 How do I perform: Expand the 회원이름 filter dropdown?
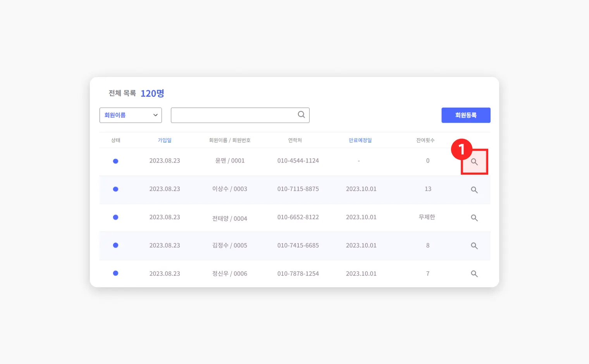131,115
